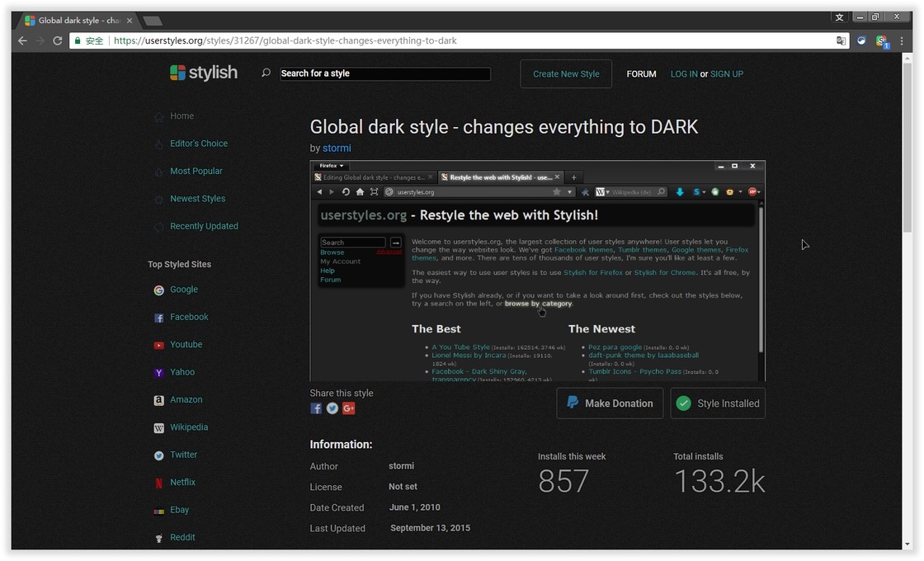
Task: Click the green secure padlock icon
Action: 78,40
